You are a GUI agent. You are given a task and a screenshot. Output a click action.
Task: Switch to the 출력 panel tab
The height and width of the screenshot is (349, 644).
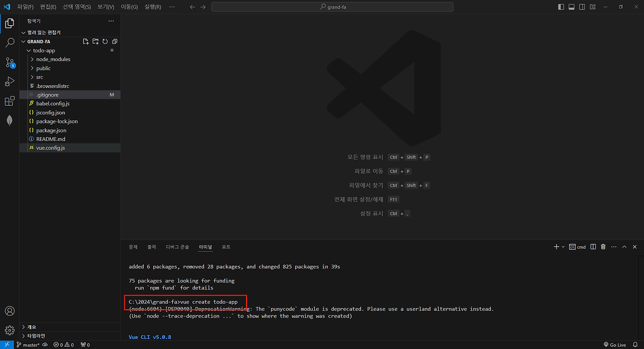[151, 247]
